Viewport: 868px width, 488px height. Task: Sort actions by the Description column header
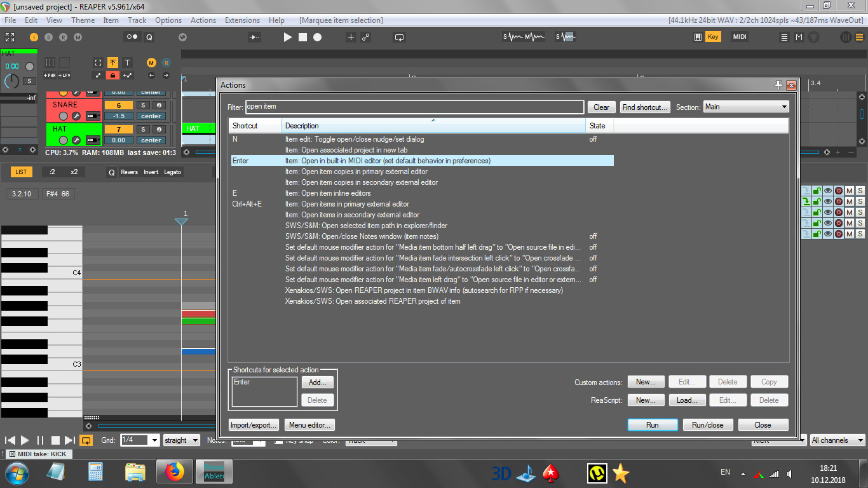[x=433, y=126]
